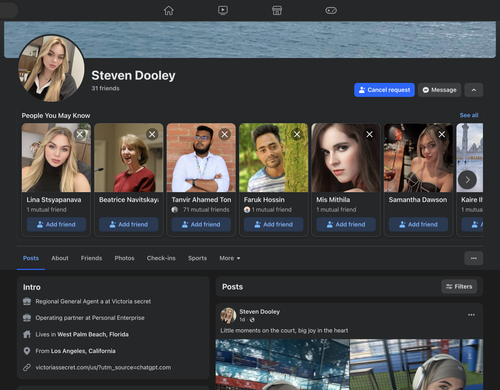Open Mis Mithila's photo

[x=346, y=158]
